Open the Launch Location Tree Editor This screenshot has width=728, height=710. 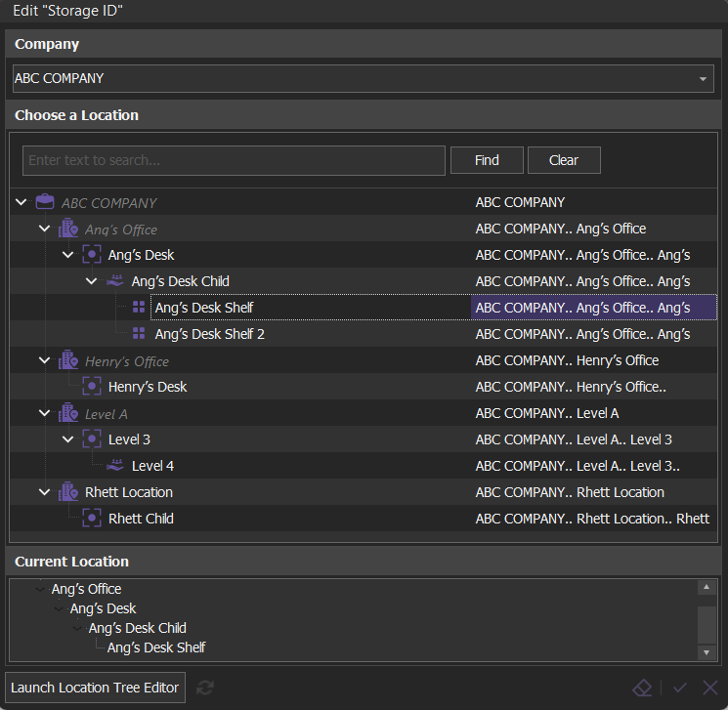95,688
